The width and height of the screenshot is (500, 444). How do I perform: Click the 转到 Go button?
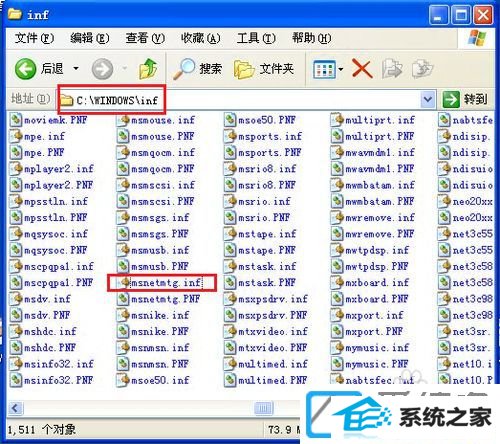pyautogui.click(x=465, y=99)
